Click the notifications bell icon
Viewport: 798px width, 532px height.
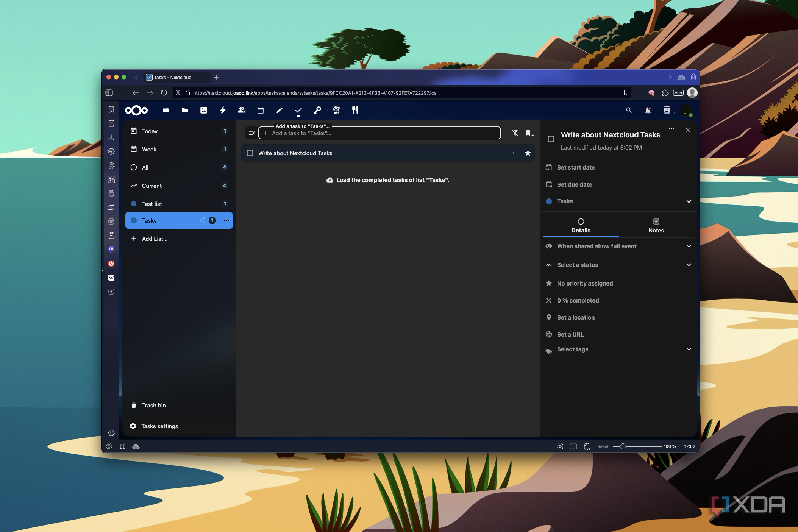(x=648, y=110)
